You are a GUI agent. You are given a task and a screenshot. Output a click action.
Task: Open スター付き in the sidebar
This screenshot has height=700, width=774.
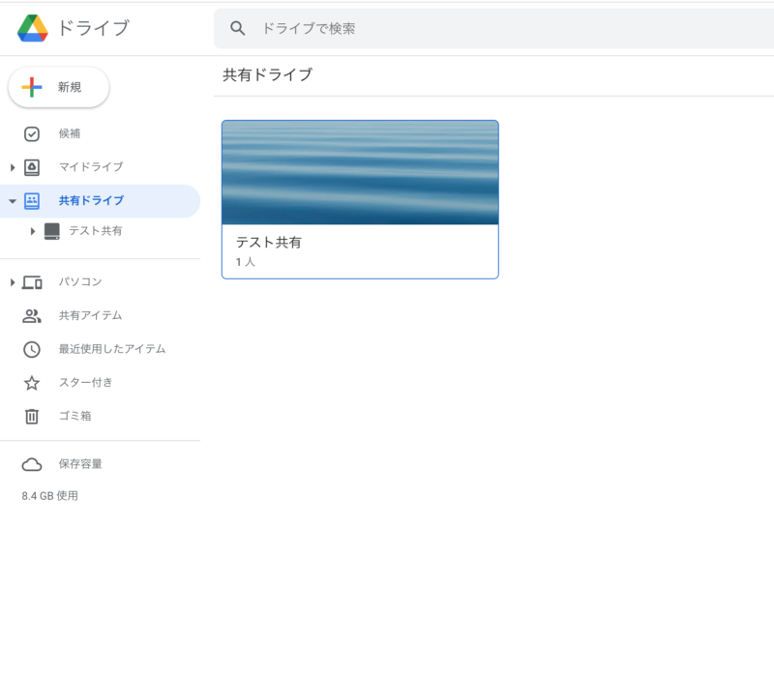[101, 383]
